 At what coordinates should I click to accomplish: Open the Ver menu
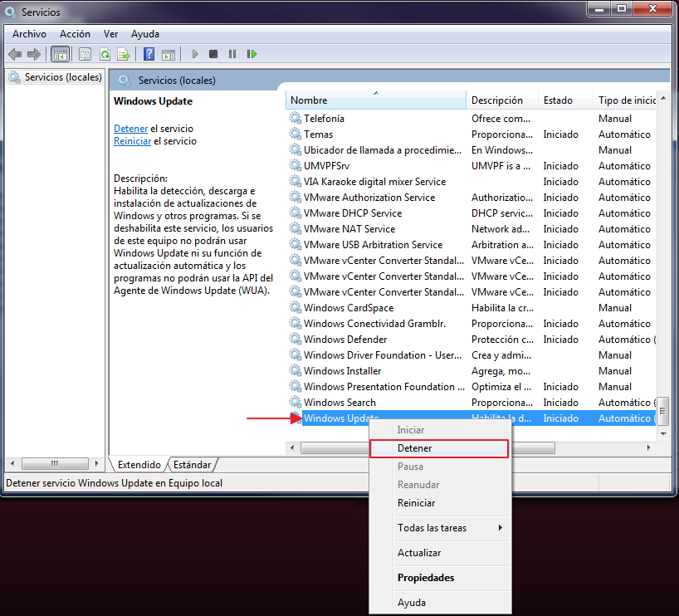110,34
